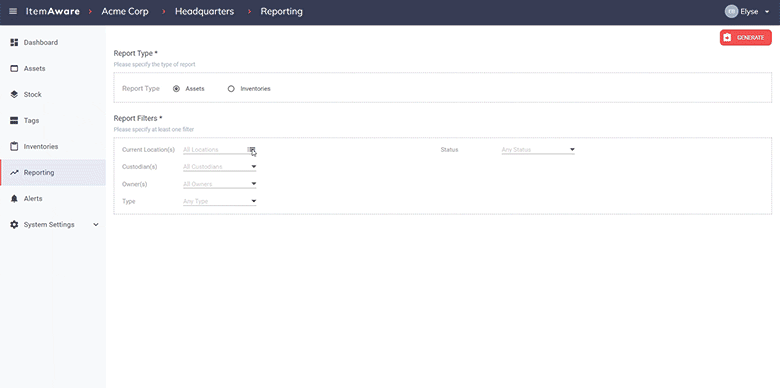Select the Inventories report type radio
The width and height of the screenshot is (780, 388).
tap(231, 89)
